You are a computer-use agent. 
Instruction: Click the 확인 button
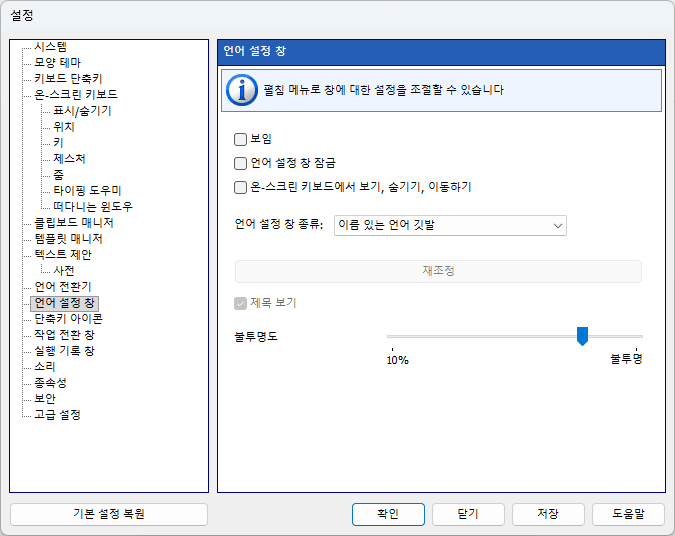388,514
